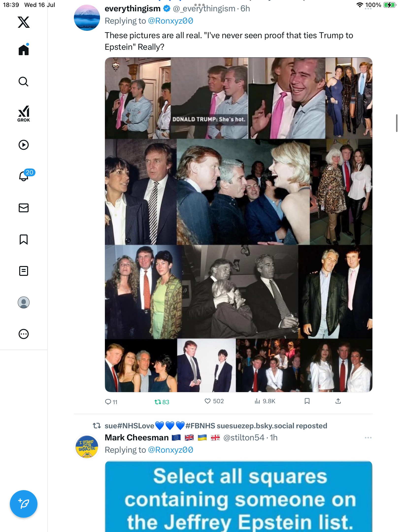Open the Home feed icon
The height and width of the screenshot is (532, 399).
[x=24, y=50]
